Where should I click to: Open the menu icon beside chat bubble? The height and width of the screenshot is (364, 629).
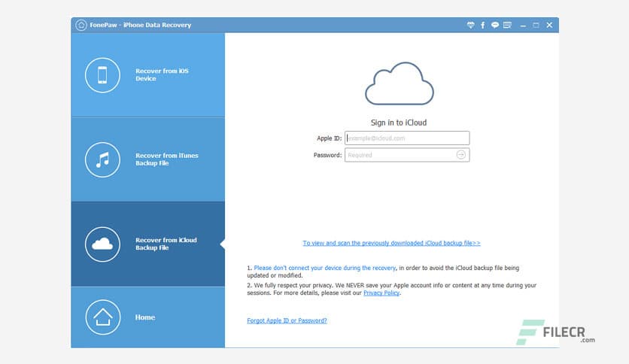point(507,25)
